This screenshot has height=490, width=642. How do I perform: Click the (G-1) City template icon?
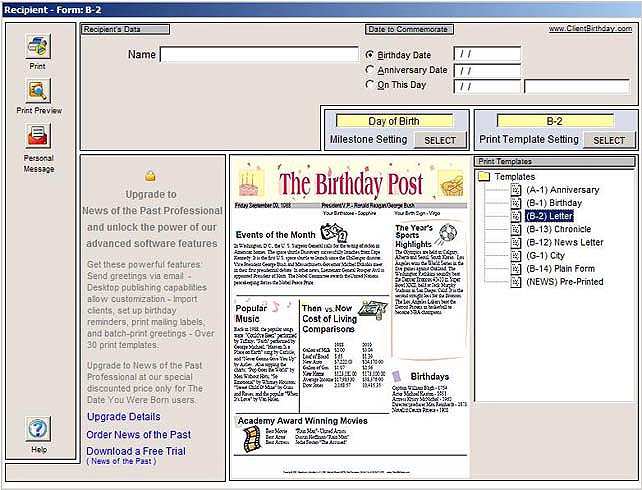516,255
